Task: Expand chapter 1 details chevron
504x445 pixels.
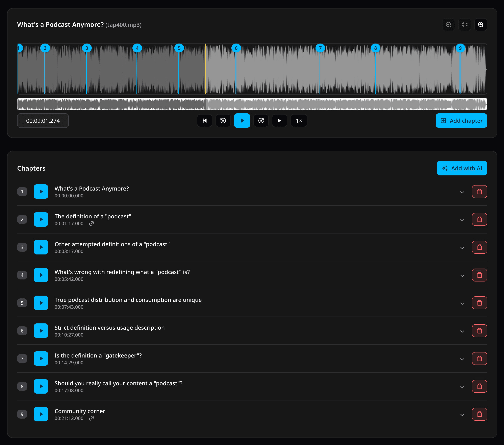Action: [462, 192]
